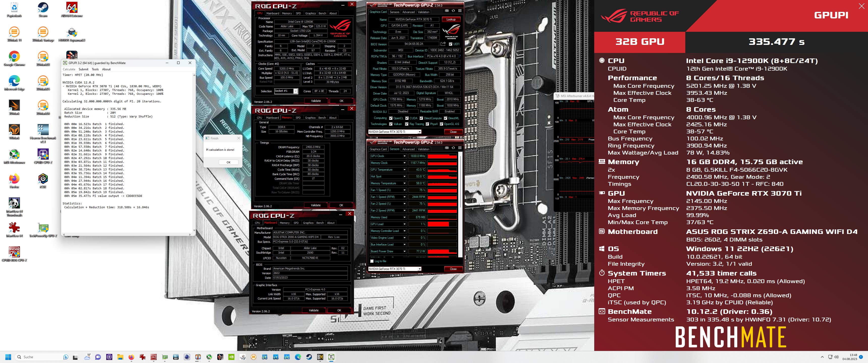Click Close in the Sensors GPU-Z window
This screenshot has width=868, height=363.
(453, 269)
